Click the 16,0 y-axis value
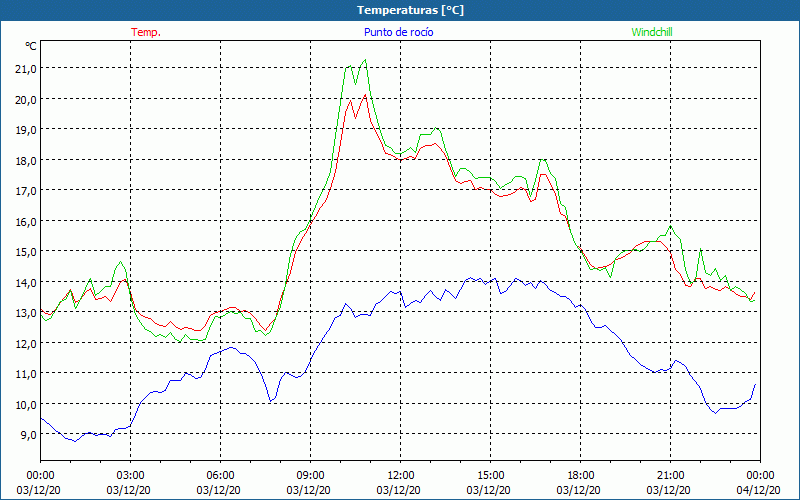Viewport: 800px width, 500px height. (26, 221)
